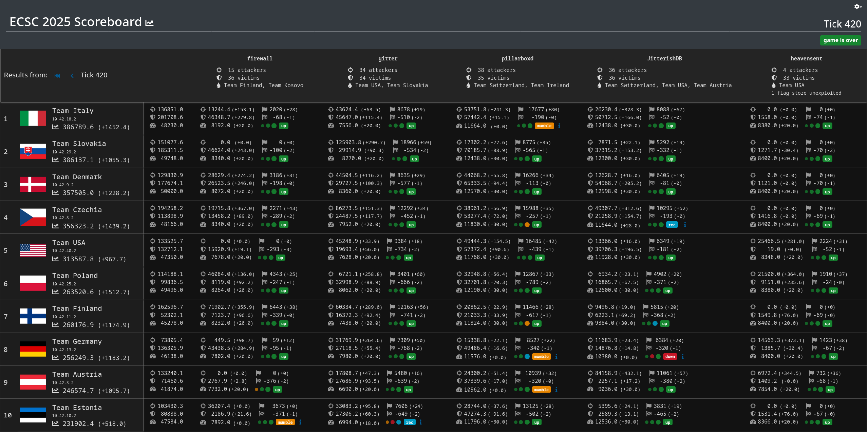Screen dimensions: 868x432
Task: Select the heavensent service column header
Action: (806, 58)
